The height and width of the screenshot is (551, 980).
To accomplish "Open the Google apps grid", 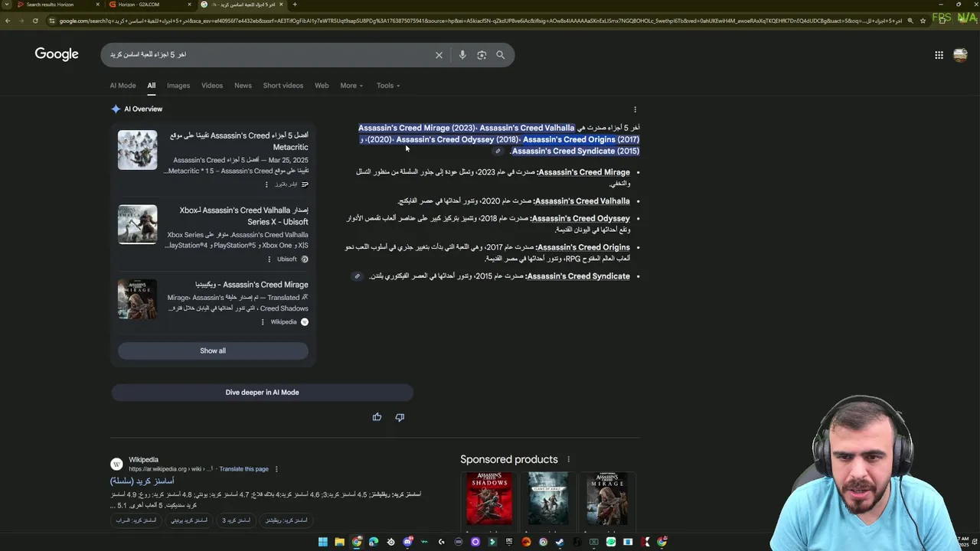I will (939, 55).
